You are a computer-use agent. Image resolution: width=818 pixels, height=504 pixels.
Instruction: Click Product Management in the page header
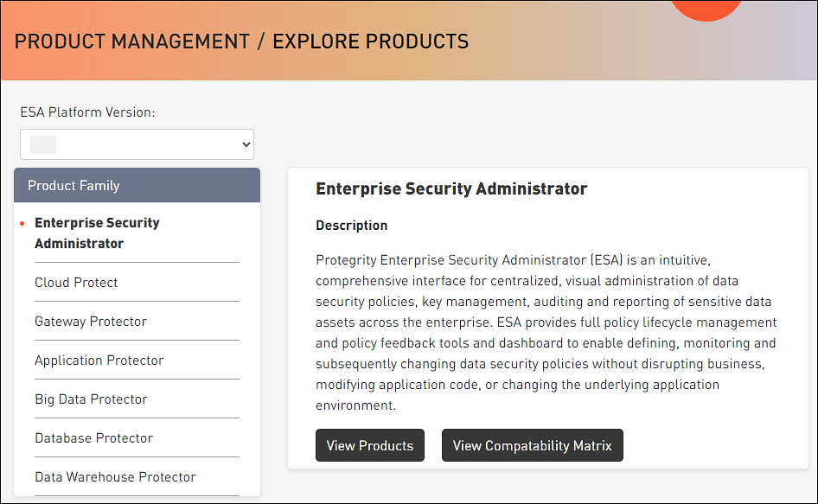(x=131, y=41)
